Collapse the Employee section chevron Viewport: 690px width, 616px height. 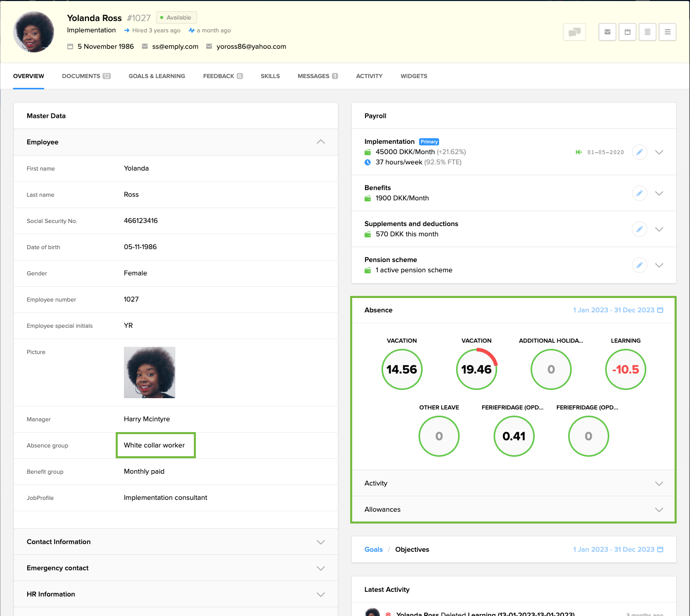[x=321, y=142]
